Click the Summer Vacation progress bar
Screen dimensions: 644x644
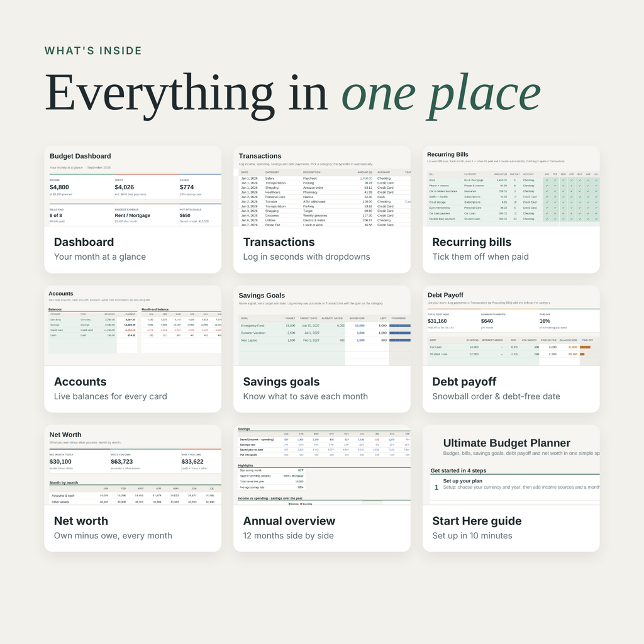400,333
